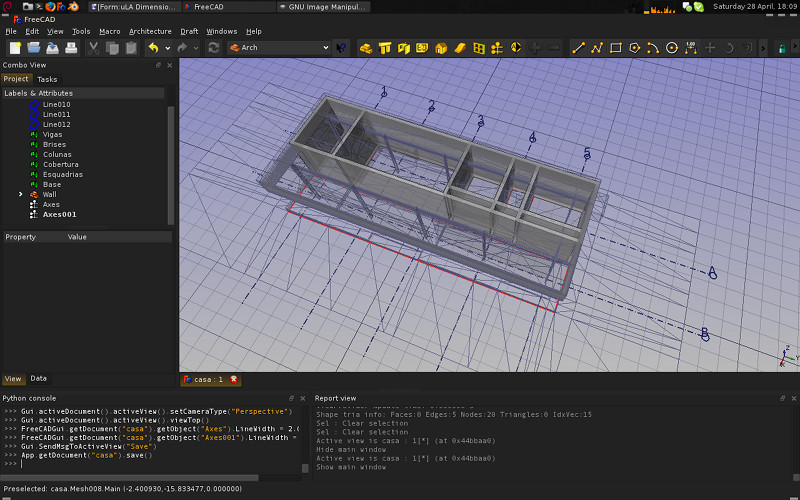Click the Python console input prompt line
Viewport: 800px width, 500px height.
pyautogui.click(x=151, y=464)
